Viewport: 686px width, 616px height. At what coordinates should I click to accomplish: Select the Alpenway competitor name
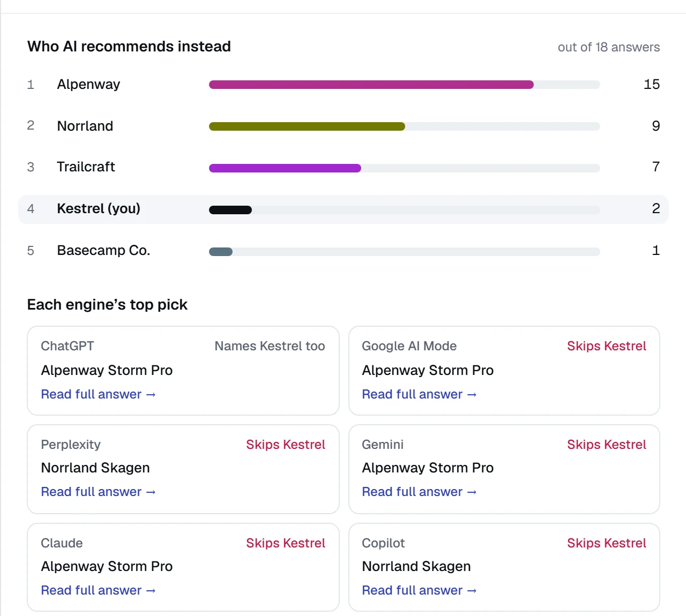[88, 85]
